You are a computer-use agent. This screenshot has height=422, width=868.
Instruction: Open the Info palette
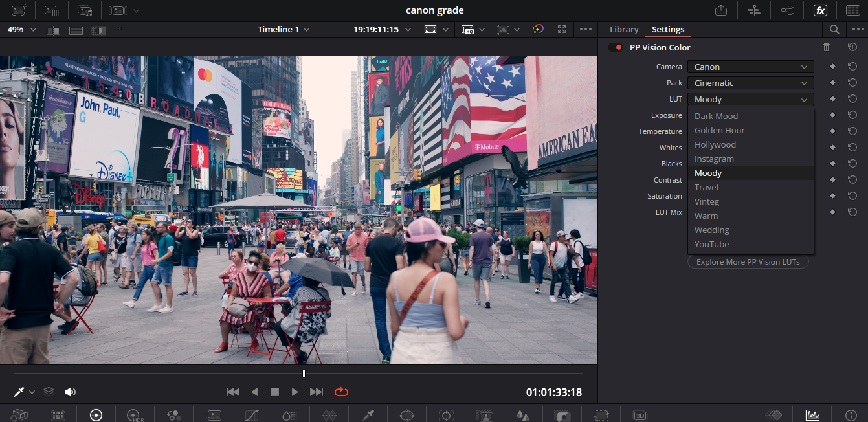851,416
